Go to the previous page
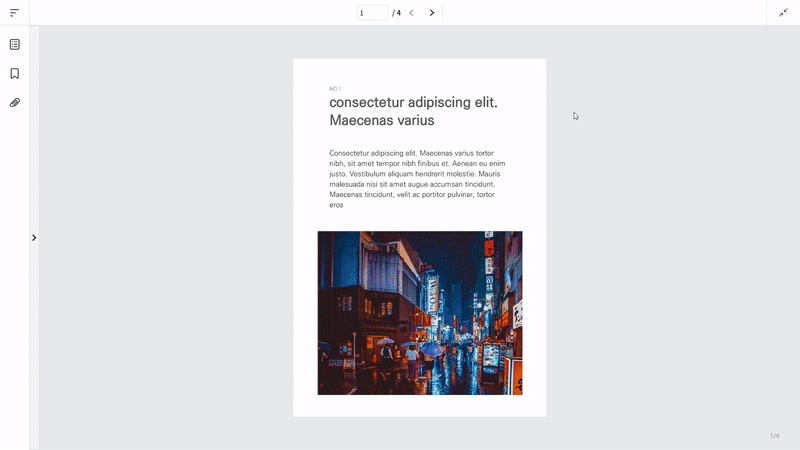The width and height of the screenshot is (800, 450). (411, 13)
